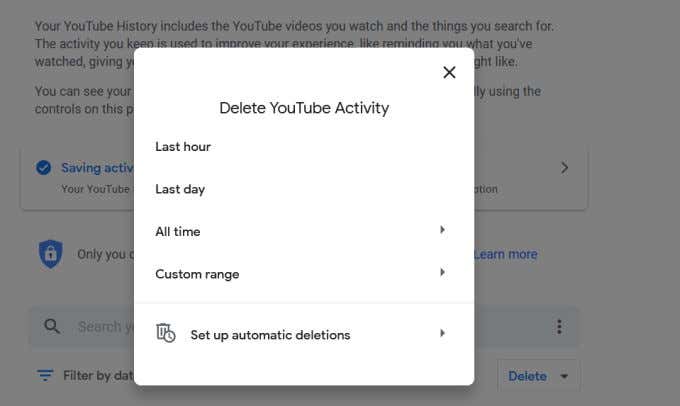The image size is (680, 406).
Task: Expand the Custom range arrow
Action: pyautogui.click(x=442, y=273)
